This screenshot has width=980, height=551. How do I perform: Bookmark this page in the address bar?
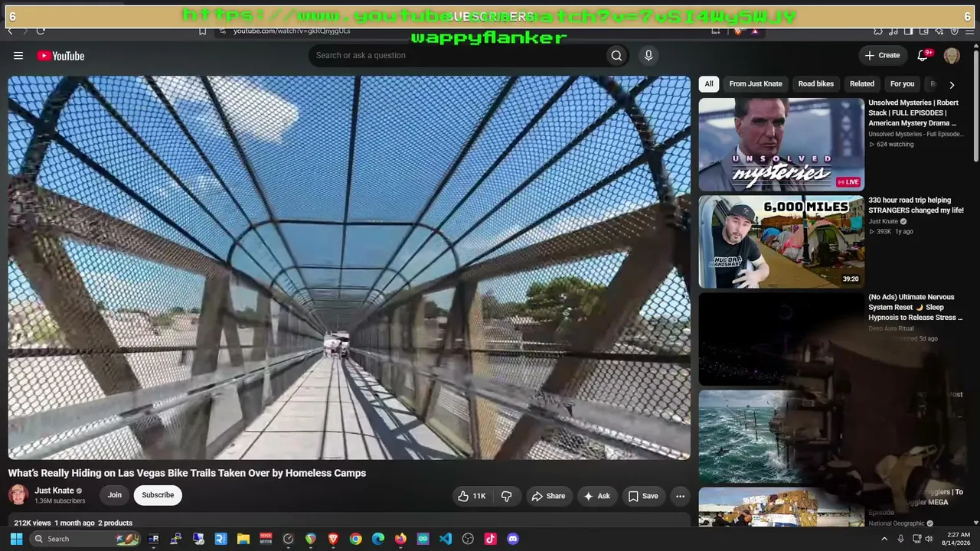tap(202, 31)
